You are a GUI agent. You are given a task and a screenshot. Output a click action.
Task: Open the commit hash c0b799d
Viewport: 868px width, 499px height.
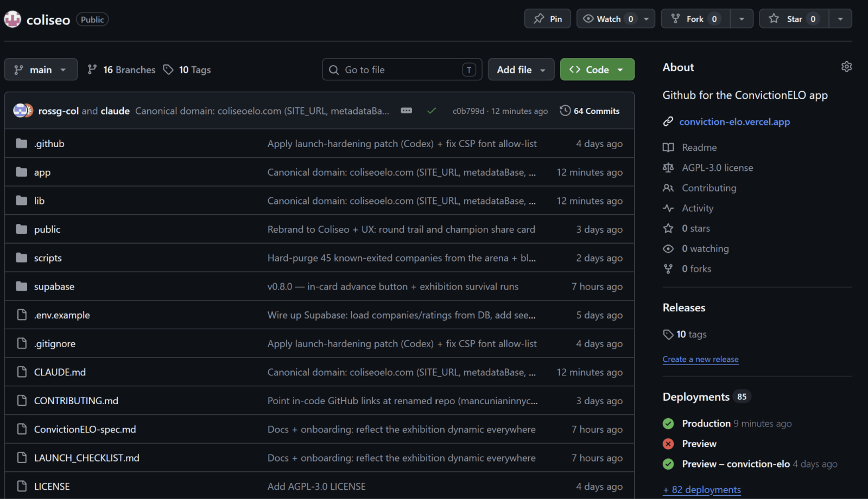468,111
